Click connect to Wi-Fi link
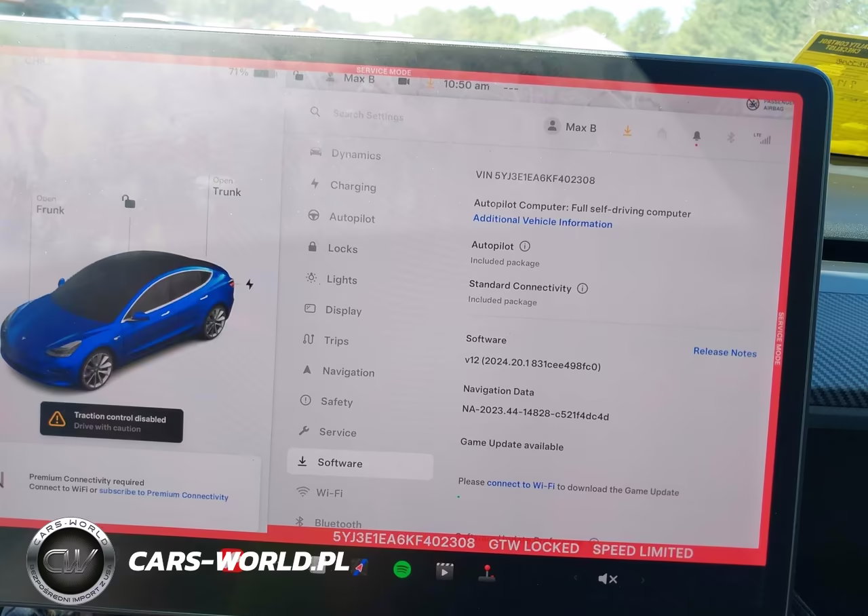Screen dimensions: 868x616 click(521, 485)
